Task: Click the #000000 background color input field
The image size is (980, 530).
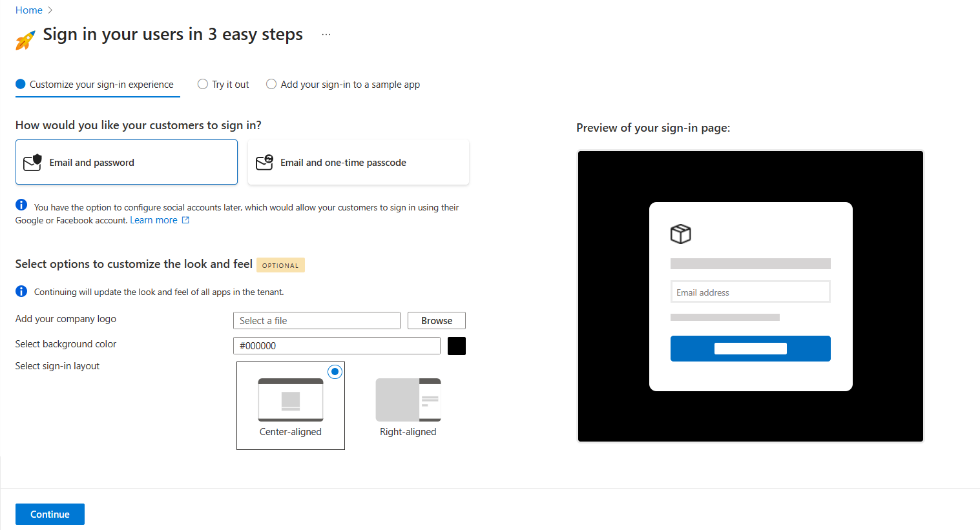Action: pyautogui.click(x=336, y=345)
